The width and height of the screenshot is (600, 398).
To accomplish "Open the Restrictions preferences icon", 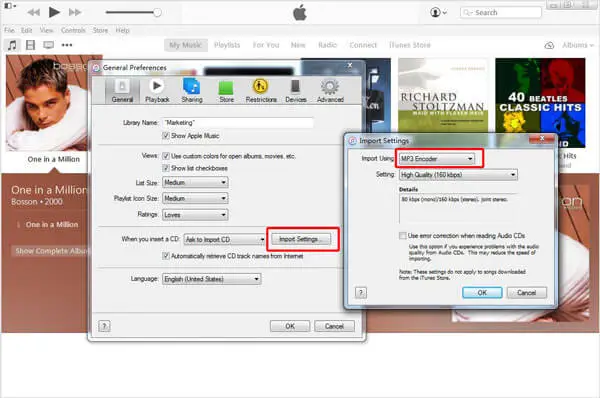I will coord(261,86).
